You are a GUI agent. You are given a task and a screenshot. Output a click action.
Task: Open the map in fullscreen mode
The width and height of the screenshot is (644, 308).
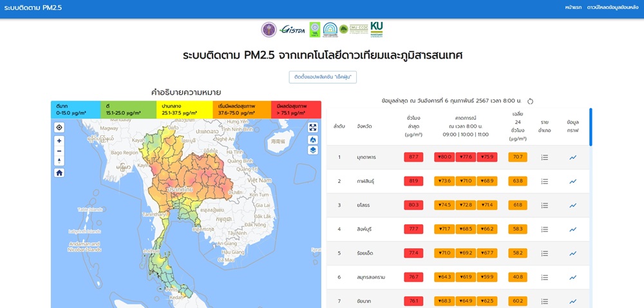[313, 128]
